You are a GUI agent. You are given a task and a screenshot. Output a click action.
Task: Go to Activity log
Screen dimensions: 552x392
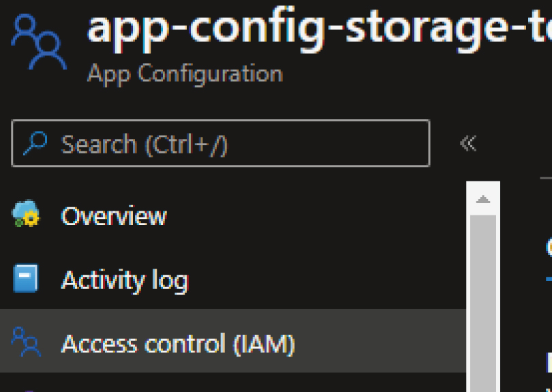(124, 280)
